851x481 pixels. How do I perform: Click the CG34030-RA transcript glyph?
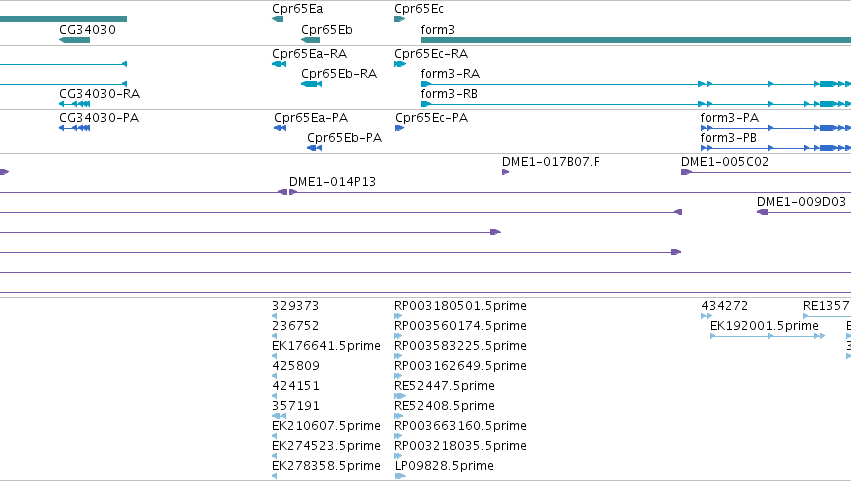pyautogui.click(x=74, y=104)
